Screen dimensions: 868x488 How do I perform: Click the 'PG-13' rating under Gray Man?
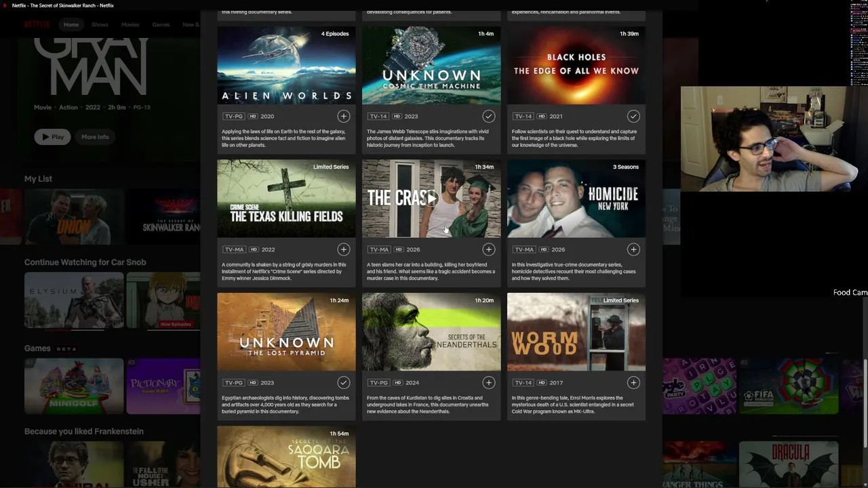(x=142, y=107)
